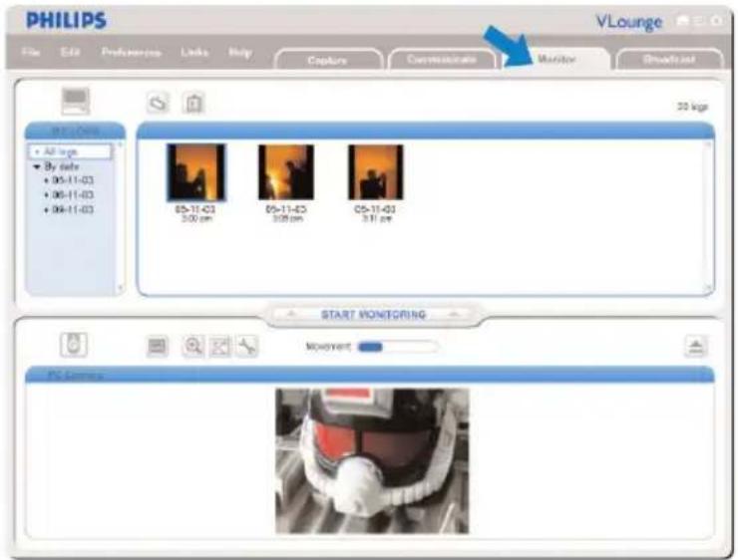Click the down arrow of the tree scrollbar
The height and width of the screenshot is (560, 738).
119,287
